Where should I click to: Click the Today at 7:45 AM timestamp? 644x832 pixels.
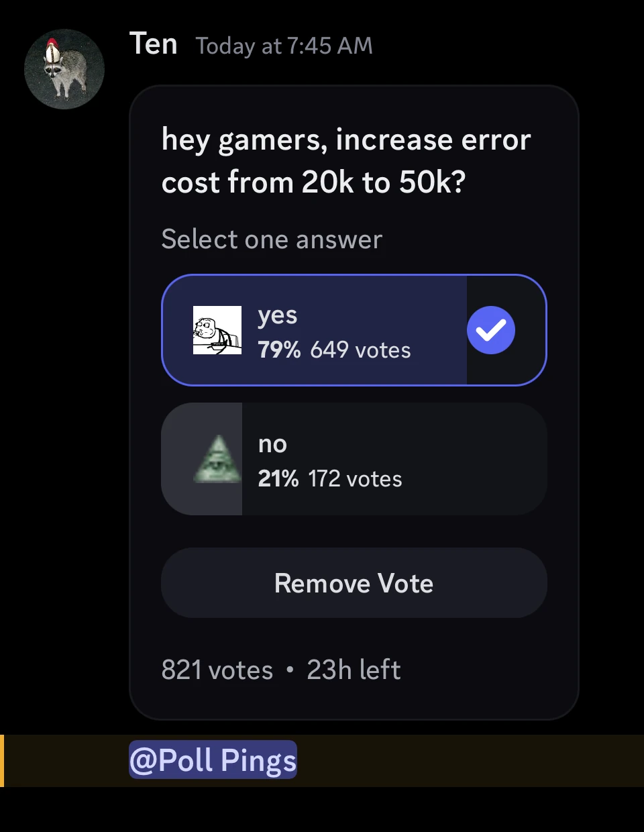coord(284,46)
